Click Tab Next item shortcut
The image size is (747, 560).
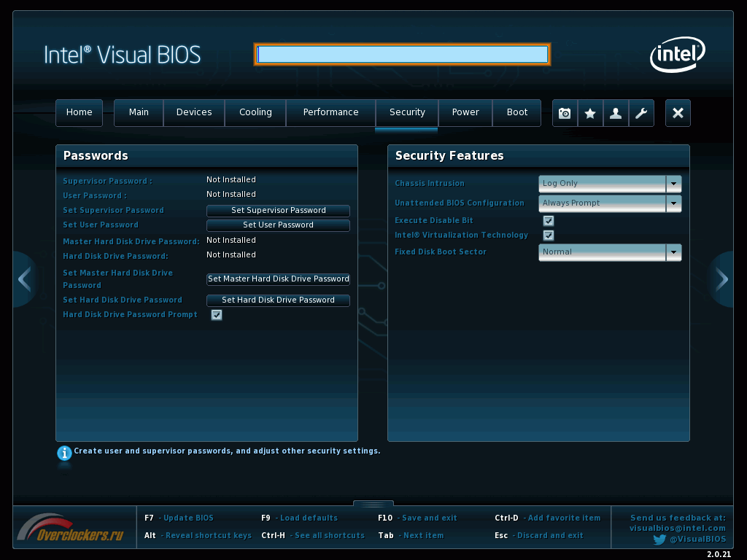[x=411, y=536]
